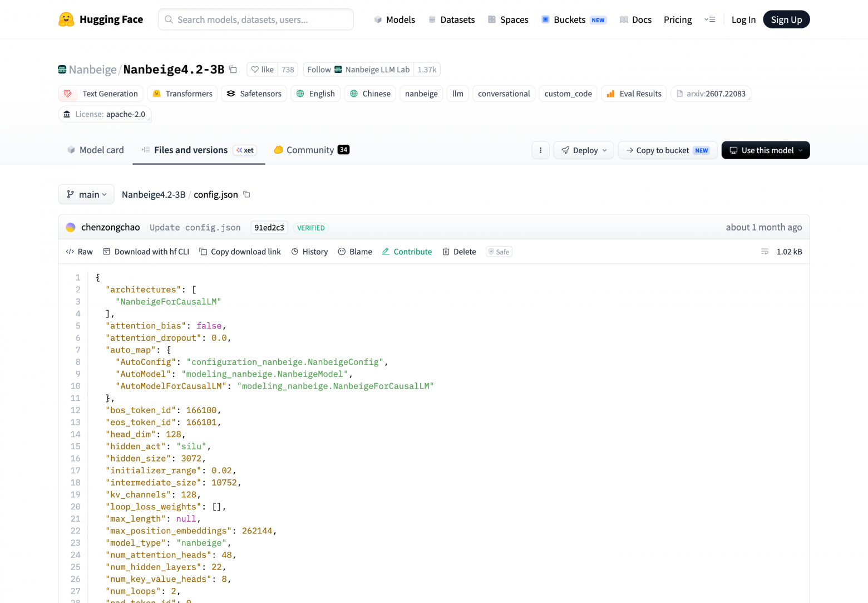Open commit 91ed2c3
This screenshot has width=868, height=603.
point(269,228)
